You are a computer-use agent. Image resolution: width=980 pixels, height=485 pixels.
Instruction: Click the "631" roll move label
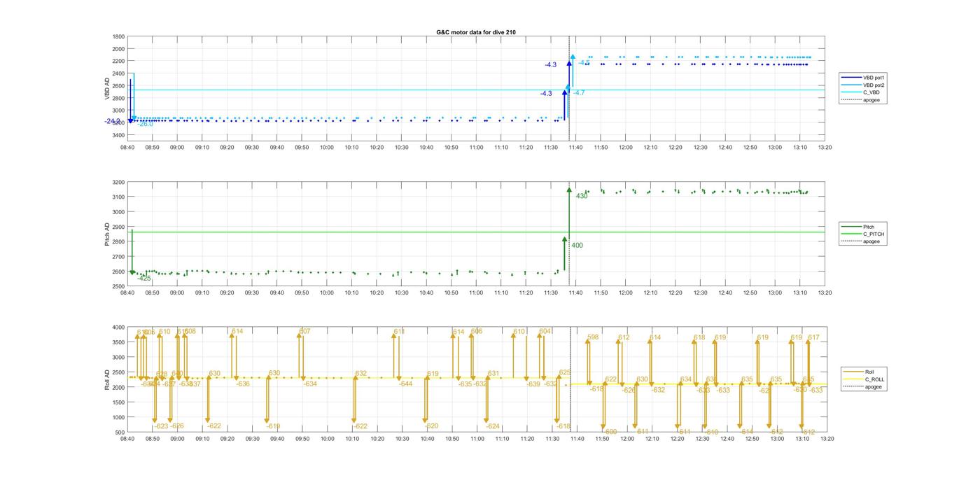pyautogui.click(x=493, y=374)
